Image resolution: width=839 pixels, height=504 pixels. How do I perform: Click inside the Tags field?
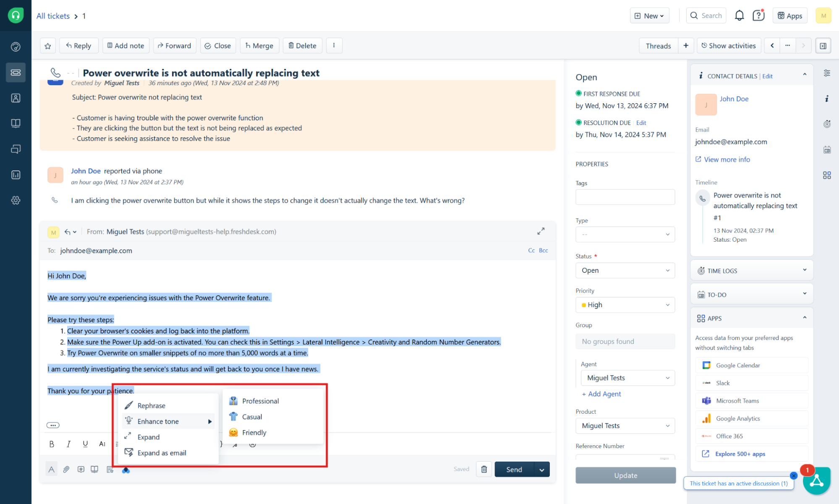(625, 197)
